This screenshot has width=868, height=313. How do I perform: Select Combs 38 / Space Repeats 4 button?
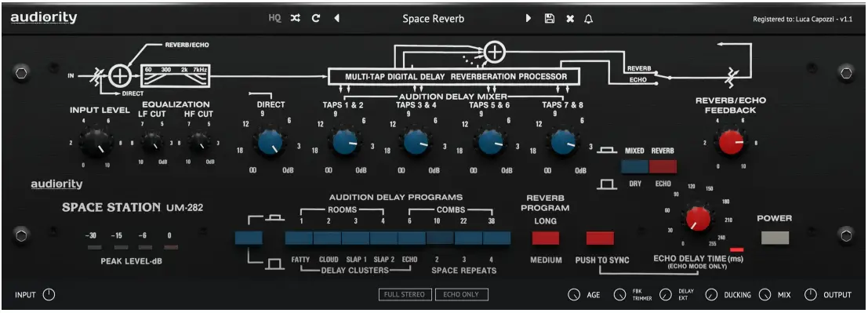click(496, 238)
